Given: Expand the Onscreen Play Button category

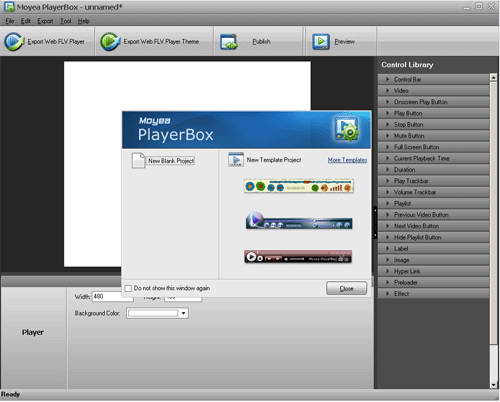Looking at the screenshot, I should [x=433, y=102].
